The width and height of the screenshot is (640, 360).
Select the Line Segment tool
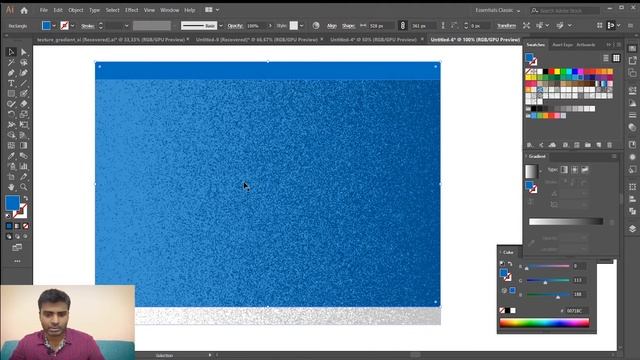pyautogui.click(x=24, y=83)
